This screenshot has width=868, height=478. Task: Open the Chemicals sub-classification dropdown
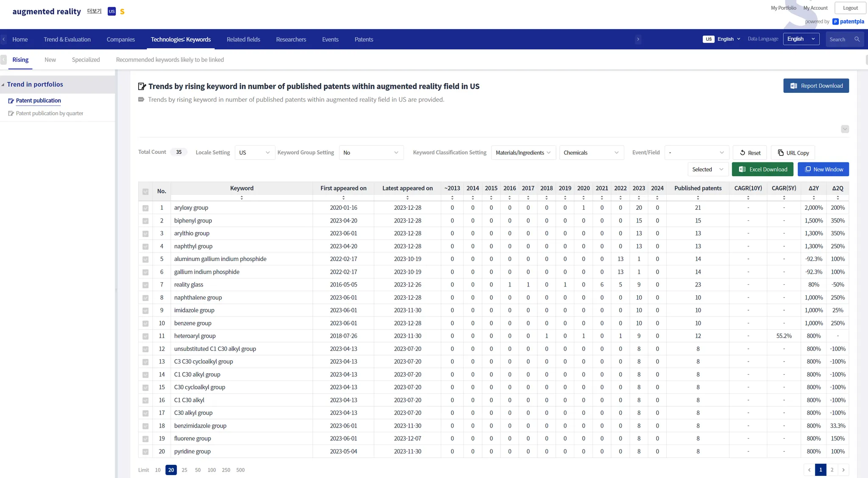[591, 153]
